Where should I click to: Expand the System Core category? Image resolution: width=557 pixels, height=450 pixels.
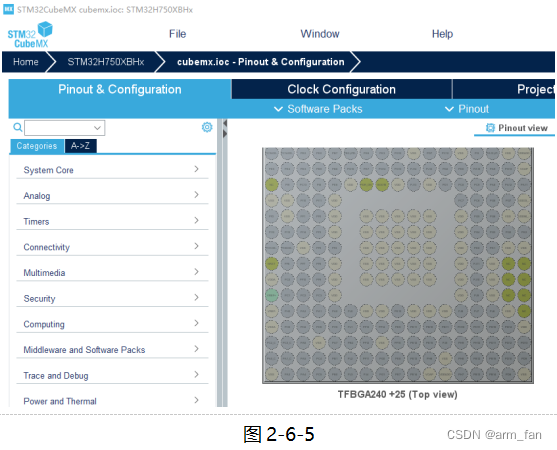[x=112, y=170]
